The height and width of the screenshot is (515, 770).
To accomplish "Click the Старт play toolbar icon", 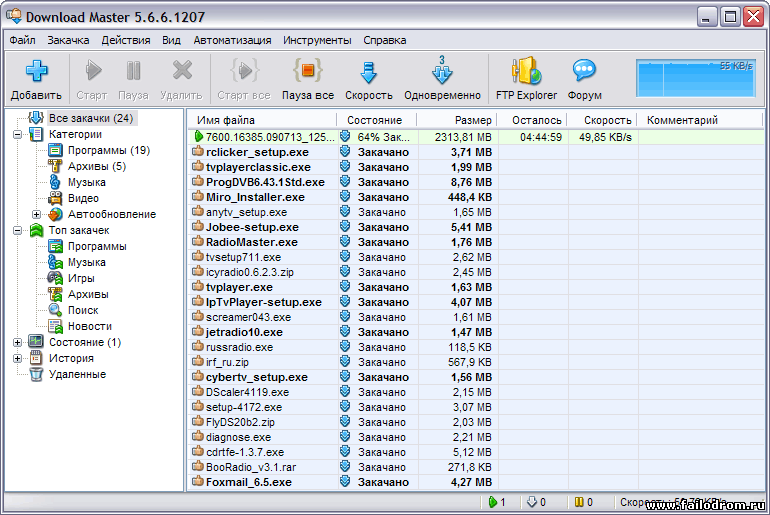I will pos(93,71).
